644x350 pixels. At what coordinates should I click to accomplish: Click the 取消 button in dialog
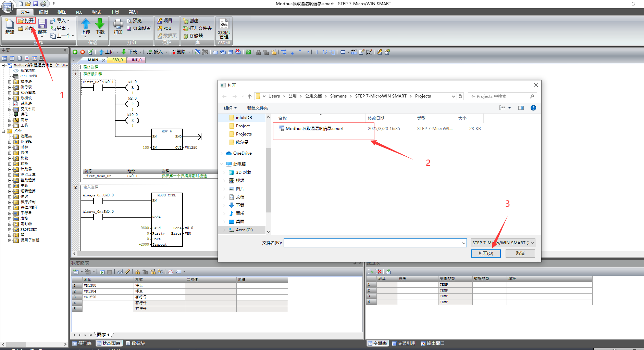[520, 254]
